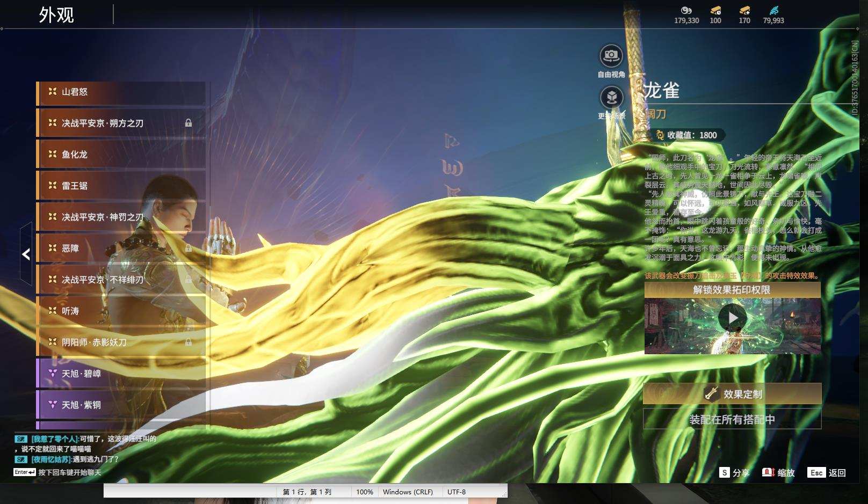This screenshot has width=868, height=504.
Task: Click chat message from 夜雨忆姑苏
Action: [67, 459]
